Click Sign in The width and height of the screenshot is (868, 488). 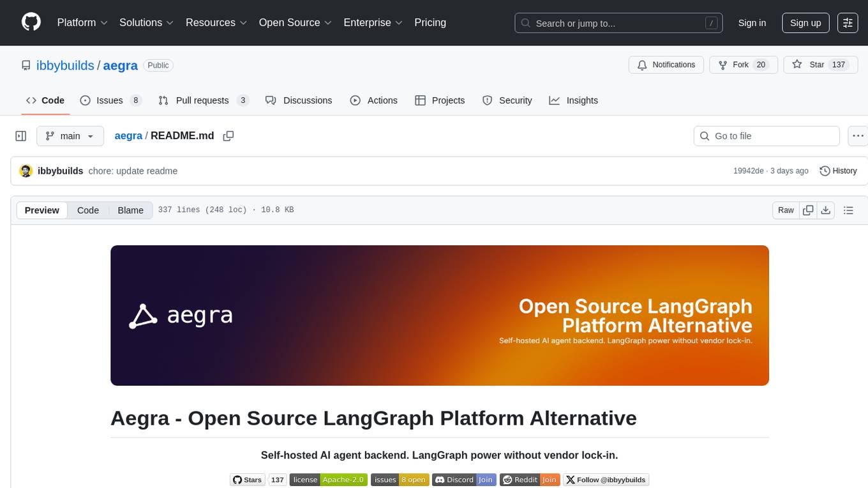coord(752,22)
